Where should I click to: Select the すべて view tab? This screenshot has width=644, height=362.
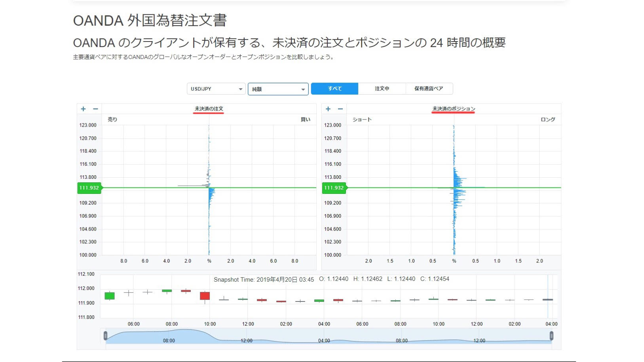click(334, 89)
